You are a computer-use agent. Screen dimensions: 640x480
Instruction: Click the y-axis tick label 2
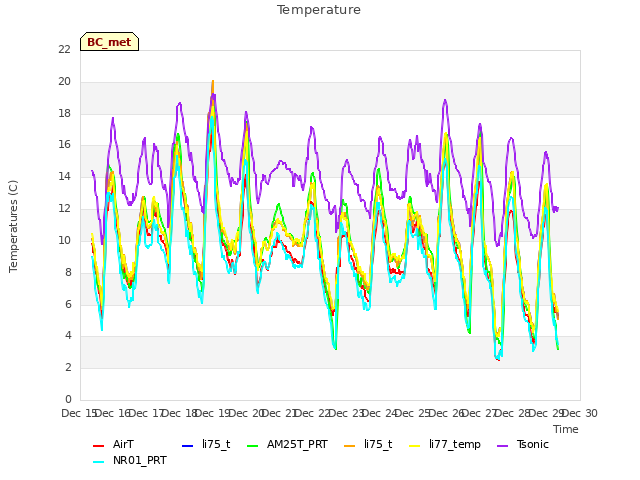tap(68, 368)
